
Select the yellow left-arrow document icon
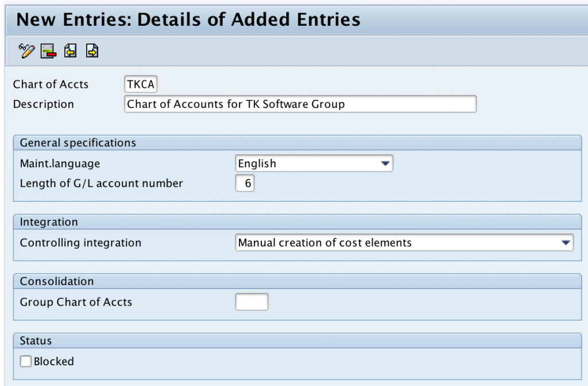(71, 50)
